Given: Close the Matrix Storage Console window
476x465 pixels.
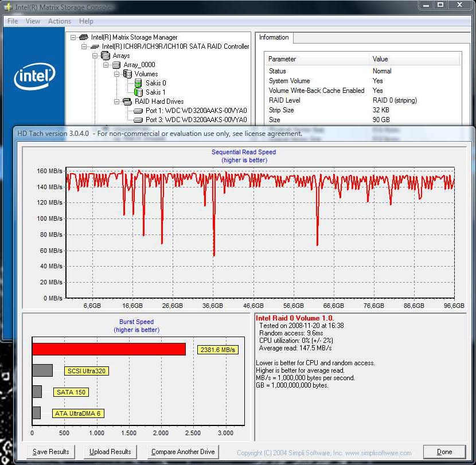Looking at the screenshot, I should click(x=460, y=5).
